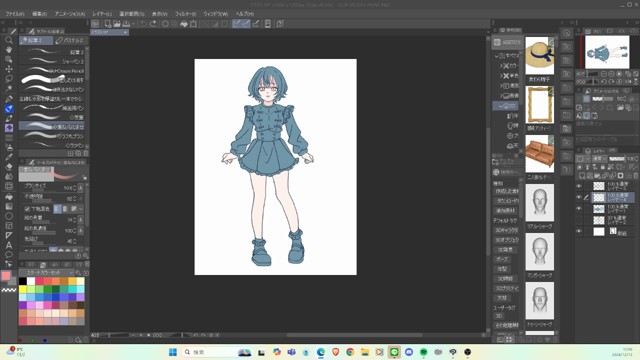This screenshot has width=640, height=360.
Task: Click the 体型 tag button
Action: [x=502, y=269]
